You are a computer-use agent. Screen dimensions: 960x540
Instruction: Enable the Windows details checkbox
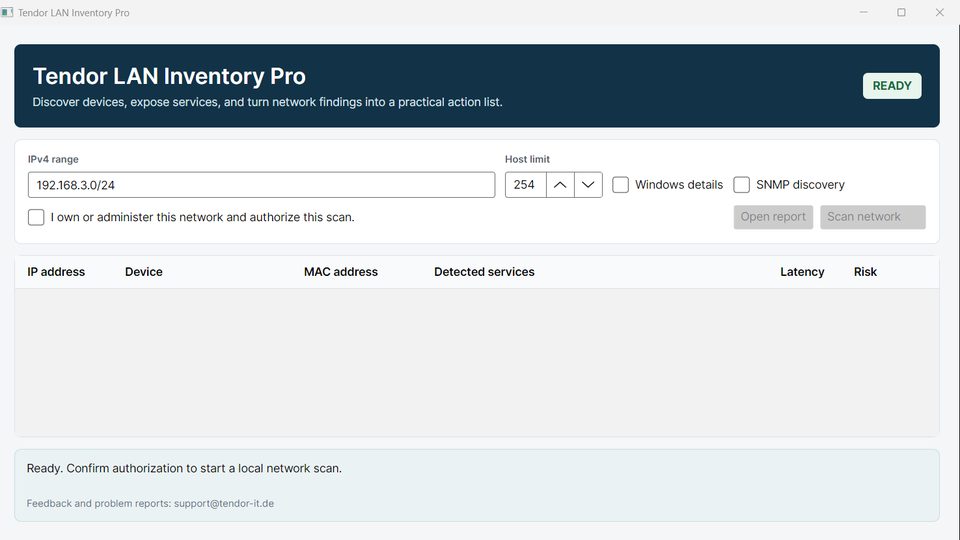click(x=620, y=185)
